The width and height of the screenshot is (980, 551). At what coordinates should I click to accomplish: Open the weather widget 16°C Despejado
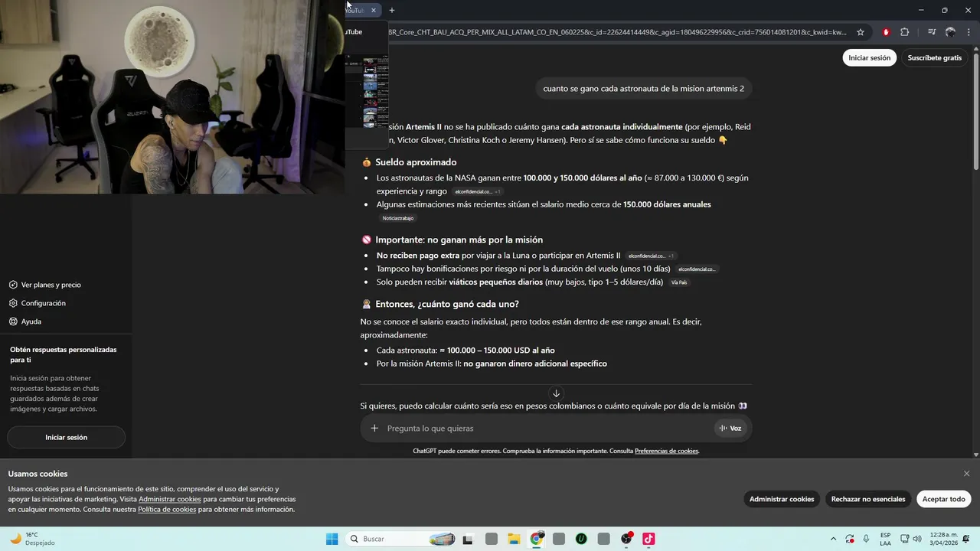[x=33, y=539]
